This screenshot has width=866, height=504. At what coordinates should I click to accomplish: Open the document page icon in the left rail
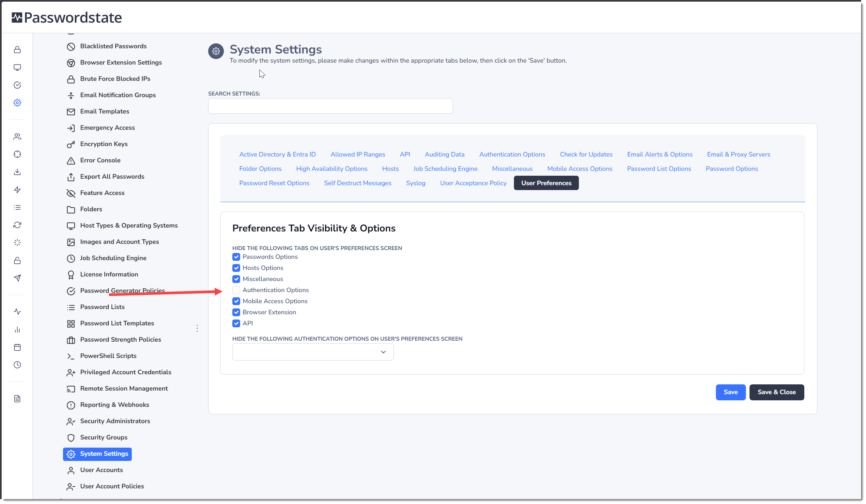(17, 399)
